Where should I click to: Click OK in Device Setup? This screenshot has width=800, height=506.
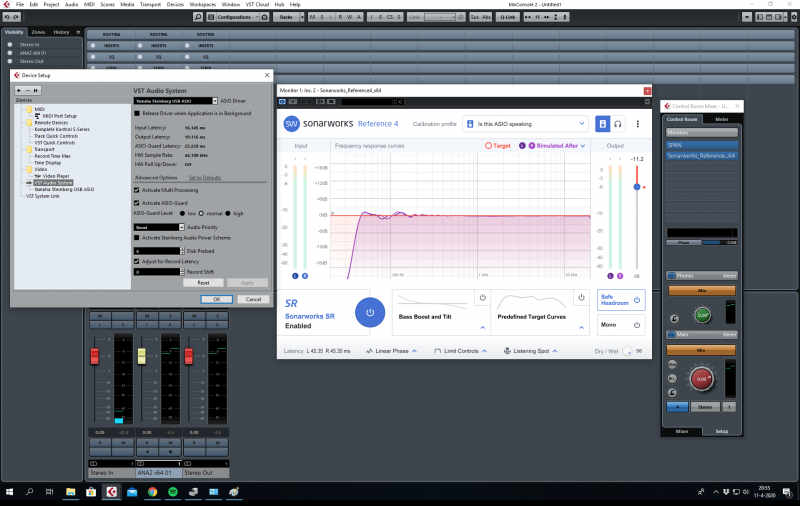pos(216,299)
